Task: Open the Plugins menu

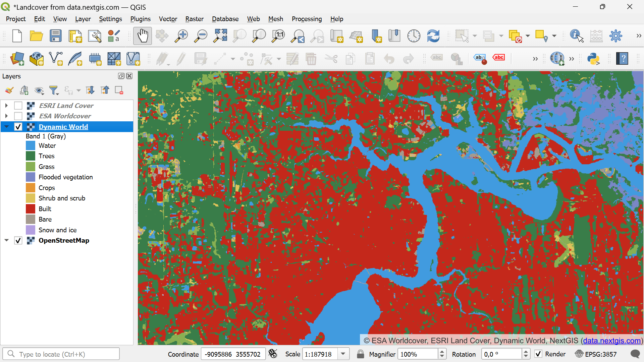Action: coord(140,19)
